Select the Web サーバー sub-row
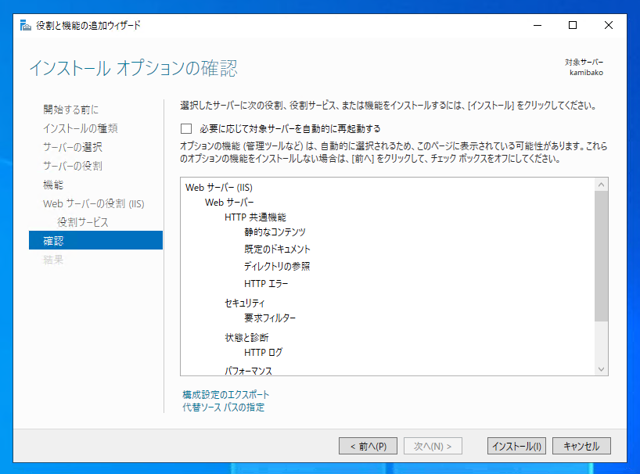Viewport: 640px width, 474px height. coord(229,202)
